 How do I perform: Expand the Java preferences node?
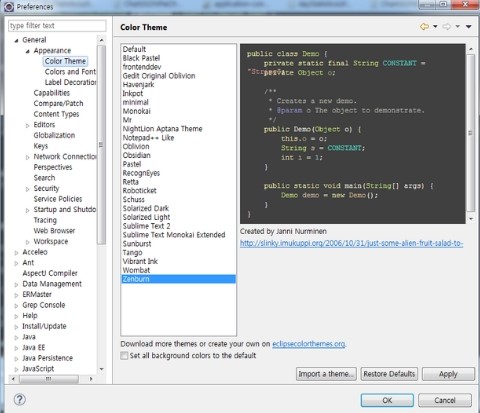tap(16, 338)
